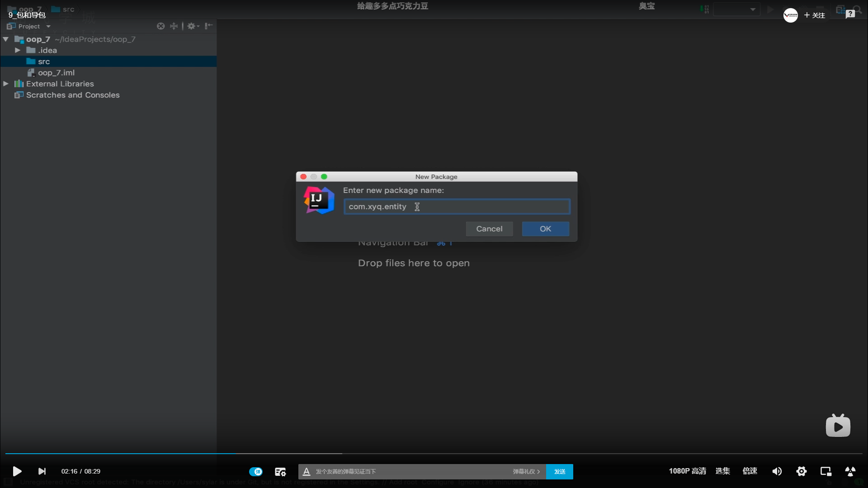
Task: Click the danmaku text input field
Action: (407, 471)
